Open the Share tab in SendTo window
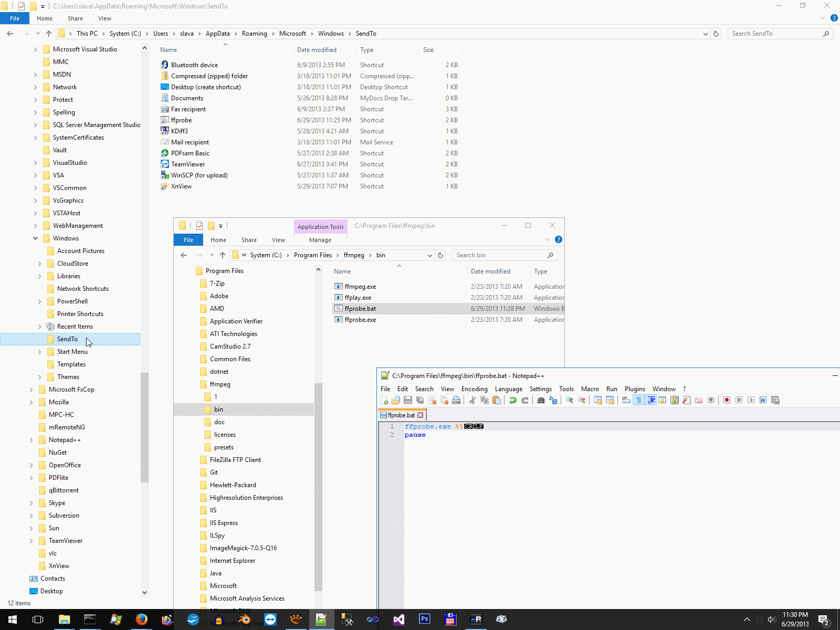The height and width of the screenshot is (630, 840). (75, 18)
